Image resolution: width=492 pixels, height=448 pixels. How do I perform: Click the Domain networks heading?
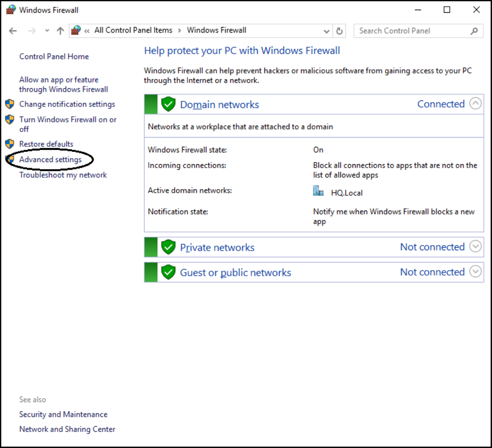coord(220,104)
